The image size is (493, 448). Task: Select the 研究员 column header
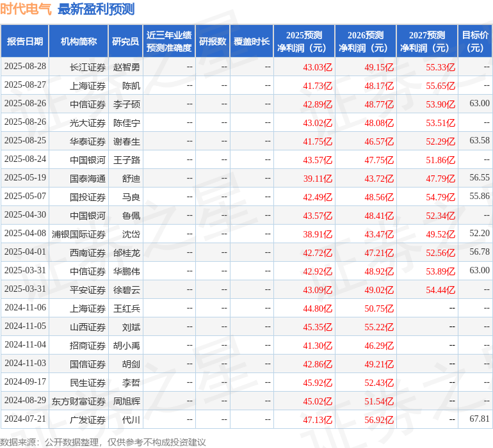coord(125,41)
